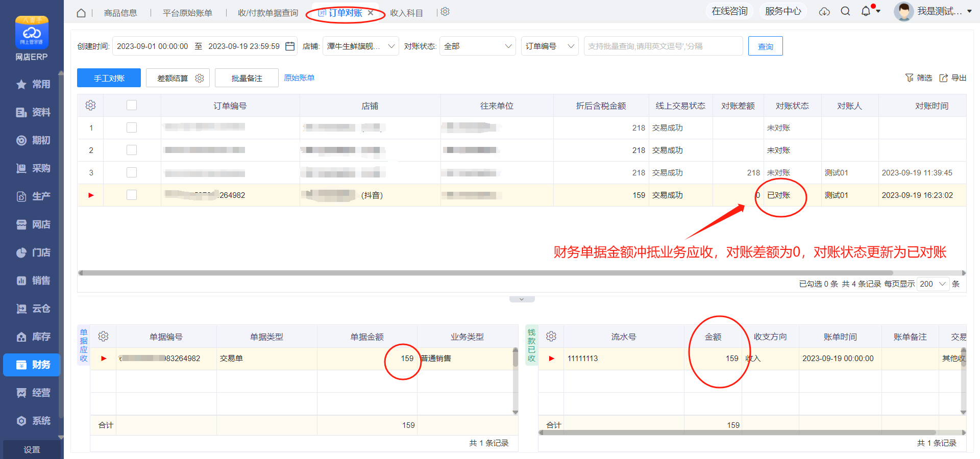The height and width of the screenshot is (459, 980).
Task: Click the start date 2023-09-01 field
Action: point(152,46)
